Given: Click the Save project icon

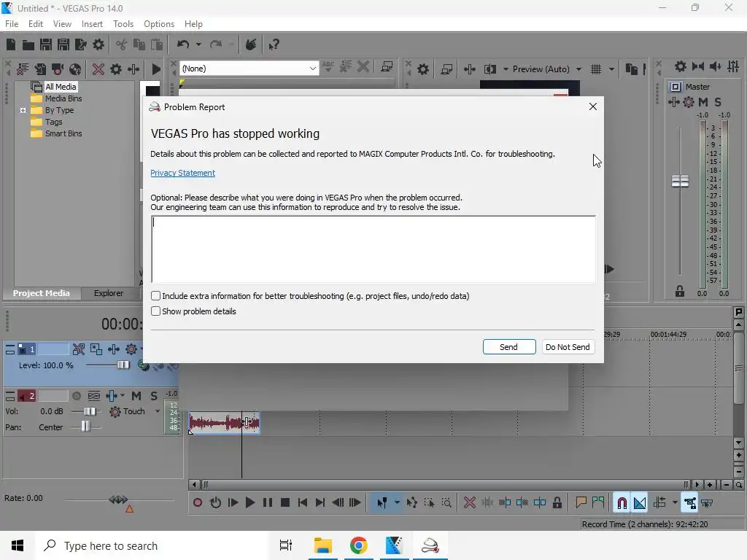Looking at the screenshot, I should (46, 44).
